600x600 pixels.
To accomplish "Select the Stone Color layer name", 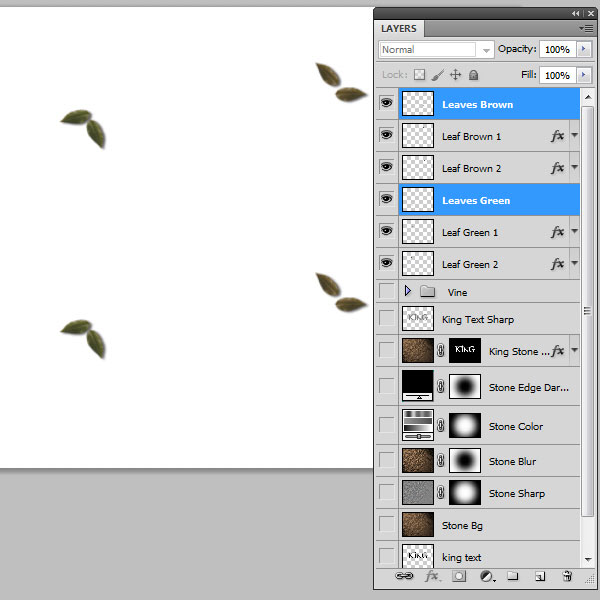I will [516, 426].
